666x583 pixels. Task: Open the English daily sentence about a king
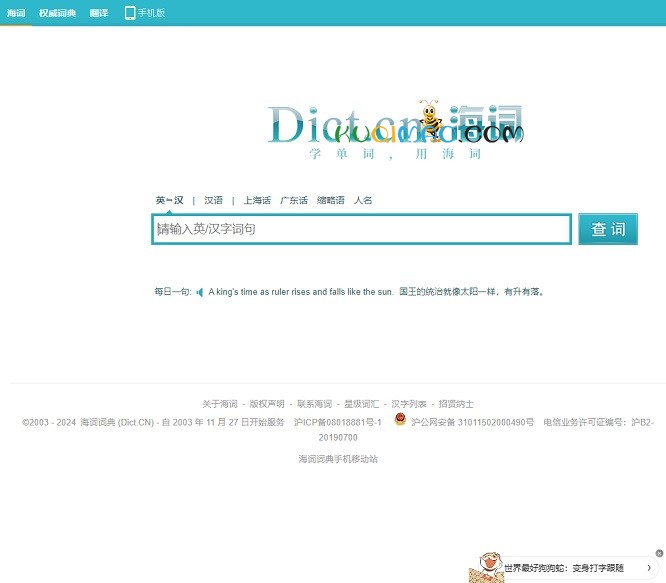(x=301, y=292)
